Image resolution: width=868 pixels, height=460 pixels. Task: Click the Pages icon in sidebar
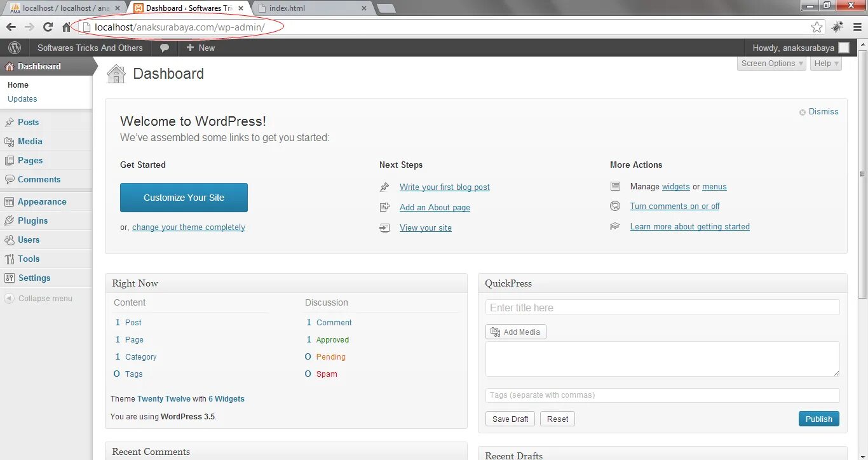coord(9,160)
